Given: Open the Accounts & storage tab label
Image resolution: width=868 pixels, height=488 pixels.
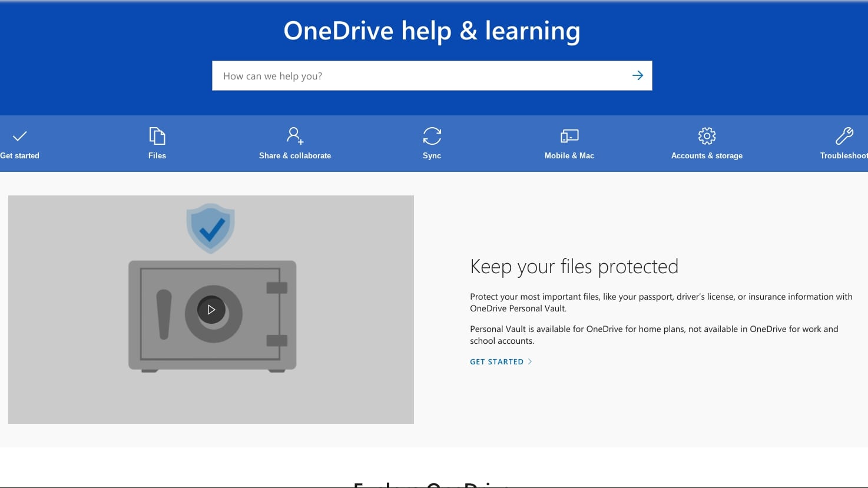Looking at the screenshot, I should coord(707,155).
